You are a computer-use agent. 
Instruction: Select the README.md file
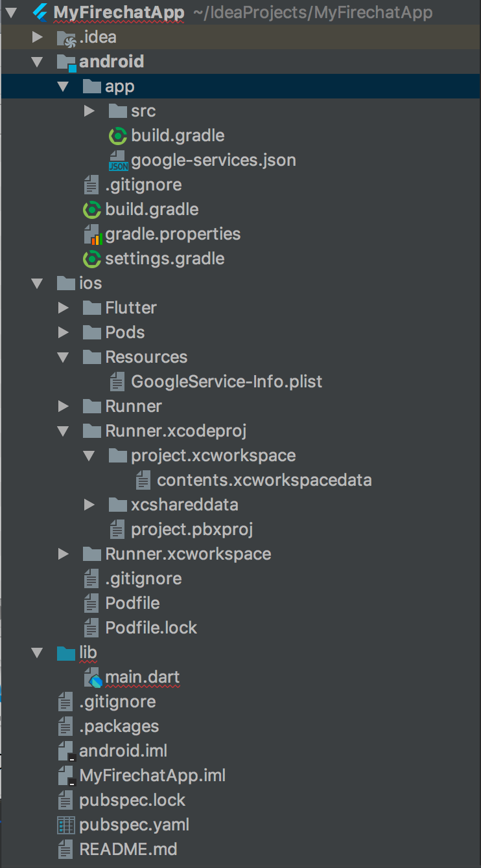pos(128,850)
